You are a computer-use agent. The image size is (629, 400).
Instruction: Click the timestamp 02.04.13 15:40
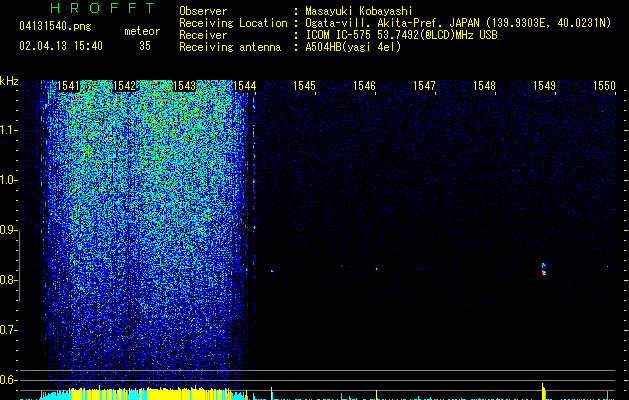(61, 46)
